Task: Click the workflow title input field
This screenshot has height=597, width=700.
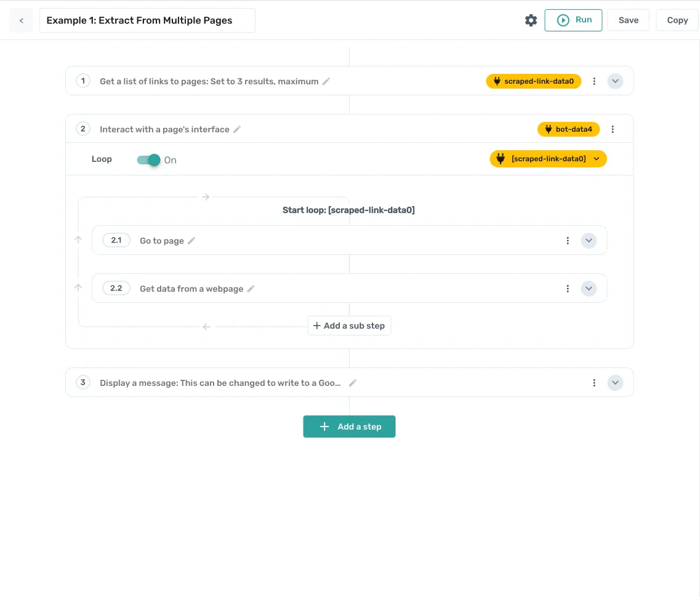Action: click(x=147, y=20)
